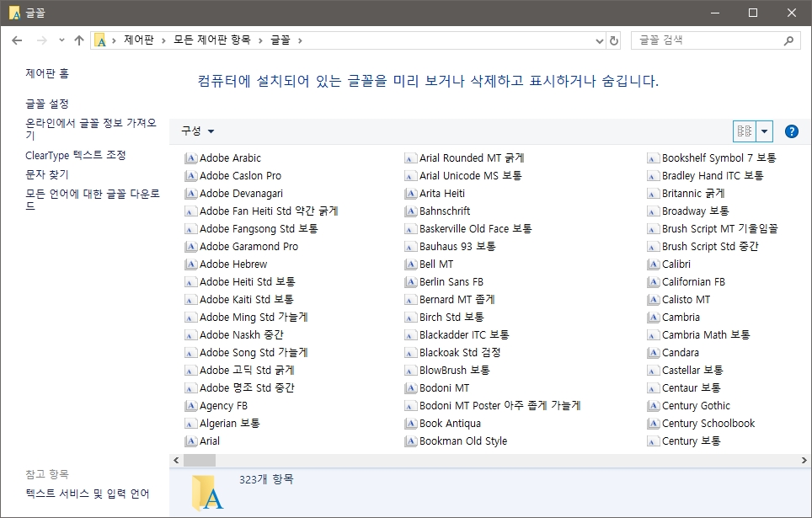The height and width of the screenshot is (518, 812).
Task: Select Adobe 명조 Std 중간 font
Action: point(240,388)
